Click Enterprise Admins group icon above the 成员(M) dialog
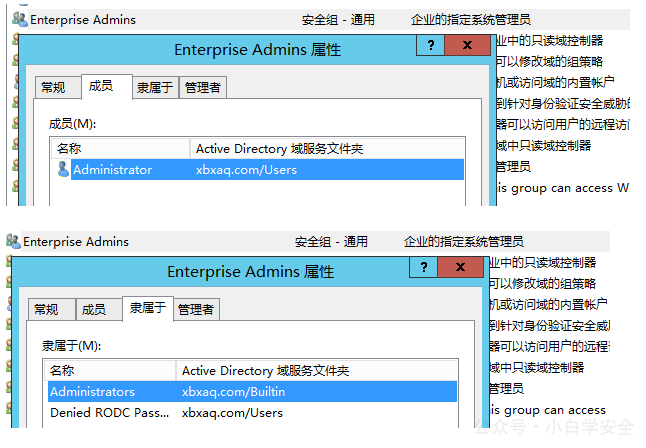 20,19
